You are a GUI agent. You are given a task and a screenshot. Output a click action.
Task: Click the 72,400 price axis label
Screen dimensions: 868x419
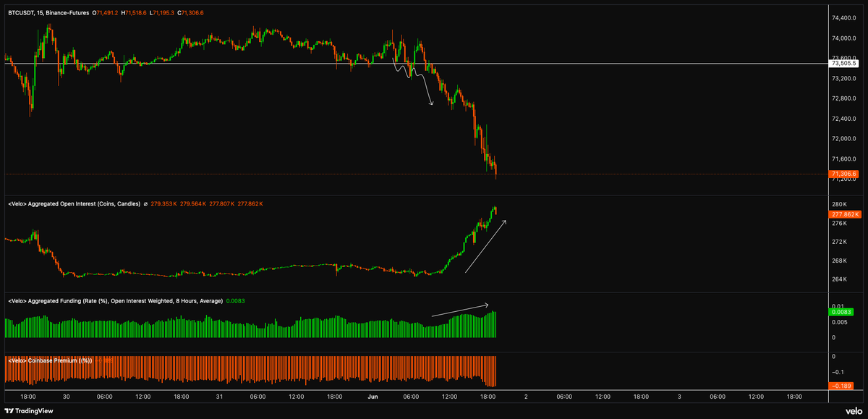[x=844, y=119]
